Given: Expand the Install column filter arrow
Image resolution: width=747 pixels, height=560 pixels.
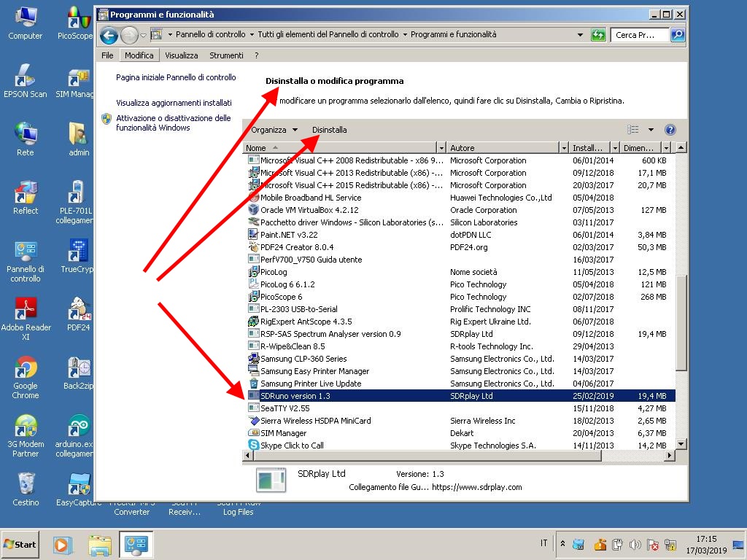Looking at the screenshot, I should [615, 148].
